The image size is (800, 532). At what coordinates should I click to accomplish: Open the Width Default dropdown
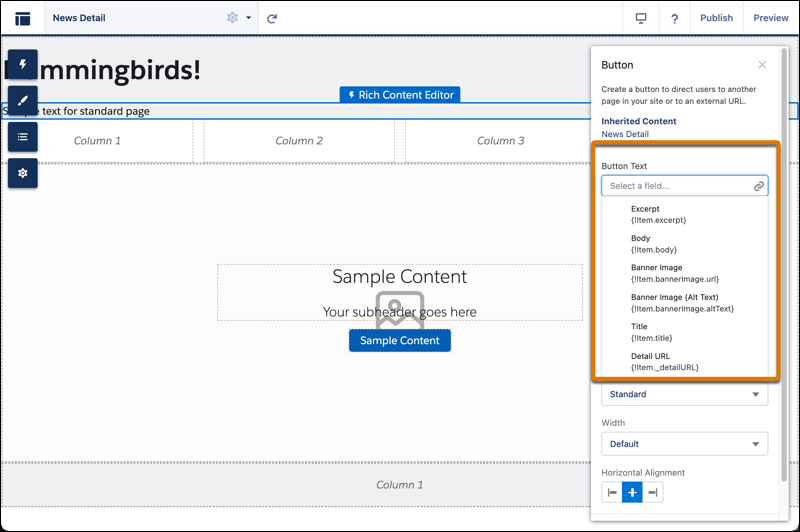pos(684,443)
